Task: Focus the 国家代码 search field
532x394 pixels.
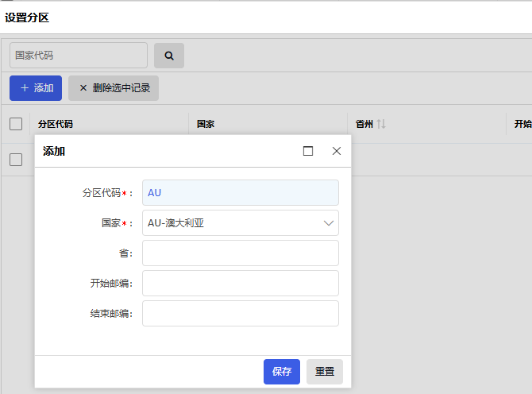Action: click(x=79, y=56)
